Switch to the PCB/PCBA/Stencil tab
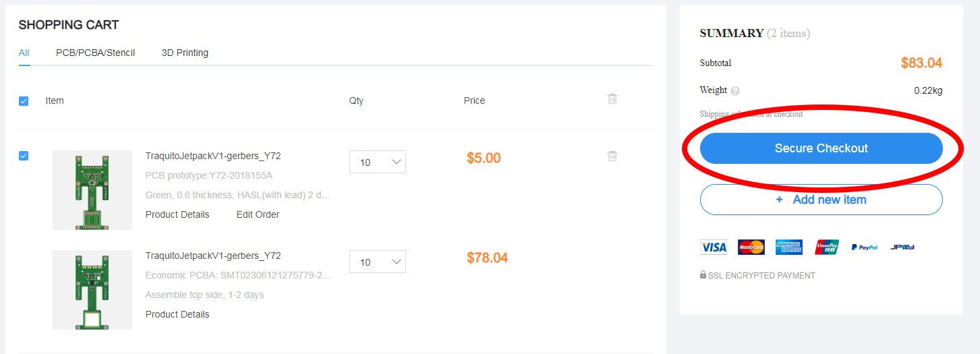980x354 pixels. point(96,53)
